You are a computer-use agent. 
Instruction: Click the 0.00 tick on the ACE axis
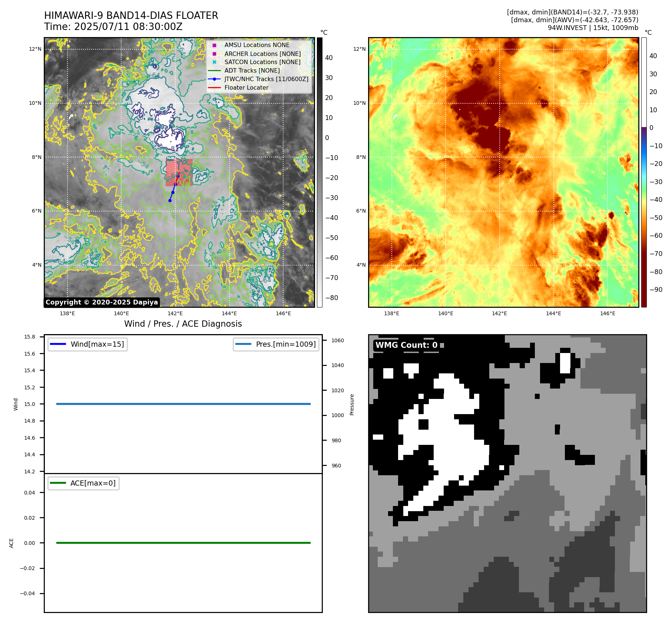(x=30, y=543)
